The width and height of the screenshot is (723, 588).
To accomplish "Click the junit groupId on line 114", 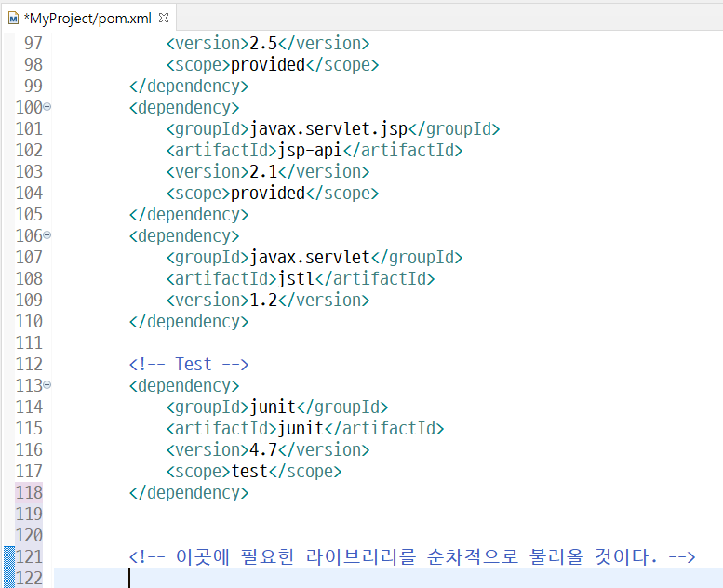I will pos(273,408).
